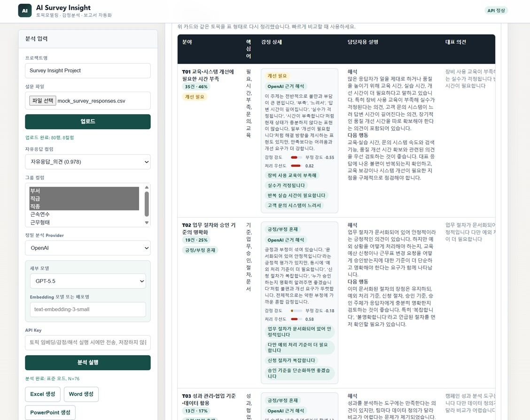Click the 승인 기준을 단순화하면 좋겠습니다 chip

click(299, 373)
